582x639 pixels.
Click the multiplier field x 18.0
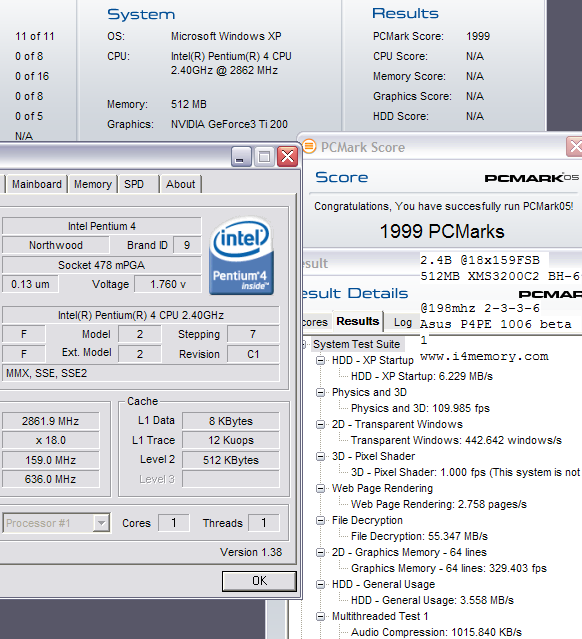pos(51,441)
